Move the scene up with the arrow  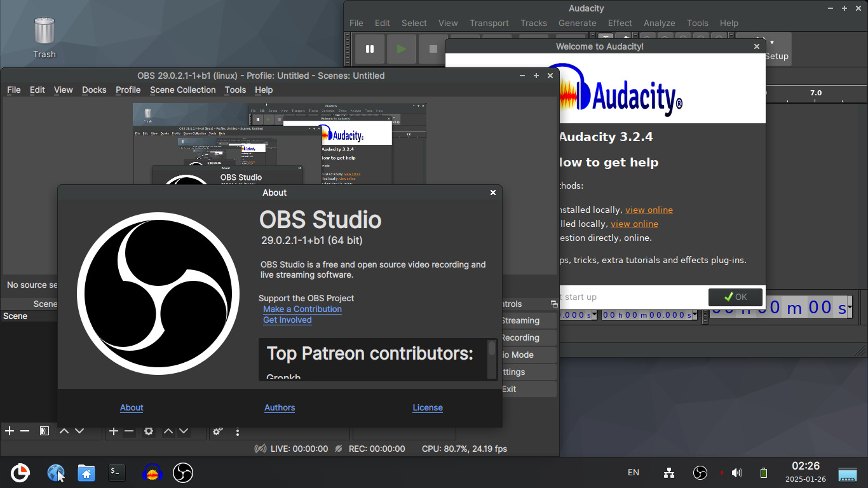tap(64, 431)
